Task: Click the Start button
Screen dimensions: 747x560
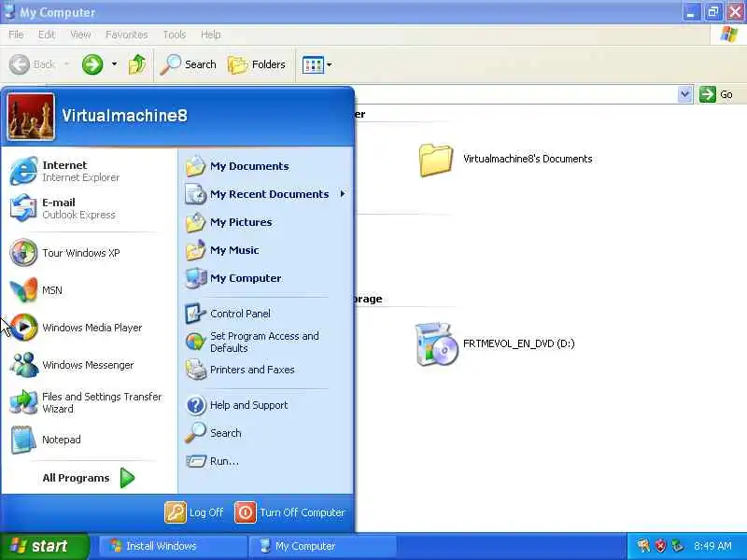Action: point(45,546)
